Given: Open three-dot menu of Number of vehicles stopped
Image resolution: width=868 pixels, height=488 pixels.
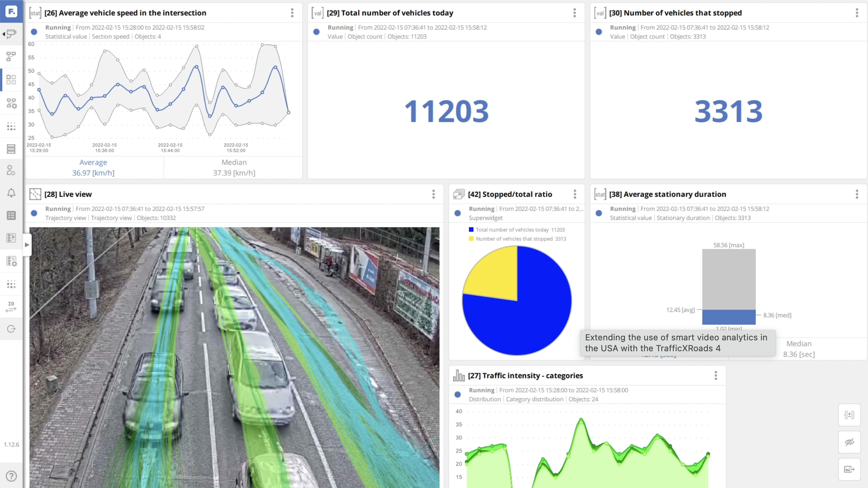Looking at the screenshot, I should (857, 13).
